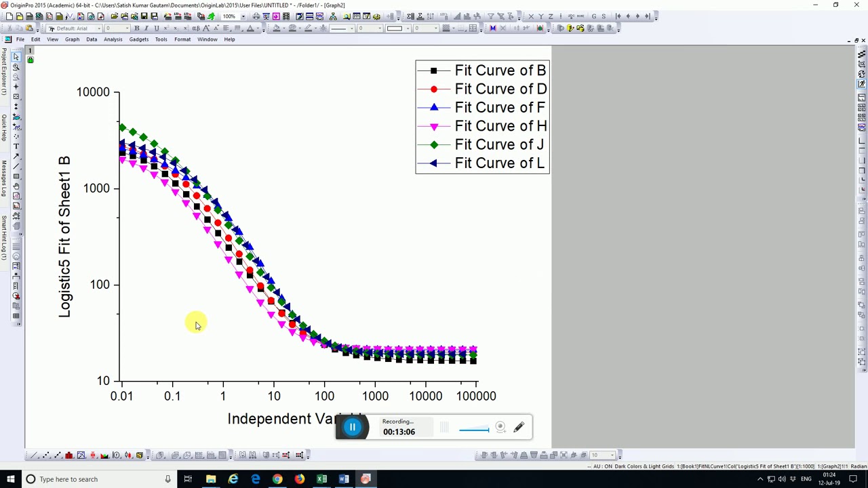Open the Window menu
The height and width of the screenshot is (488, 868).
[x=207, y=39]
